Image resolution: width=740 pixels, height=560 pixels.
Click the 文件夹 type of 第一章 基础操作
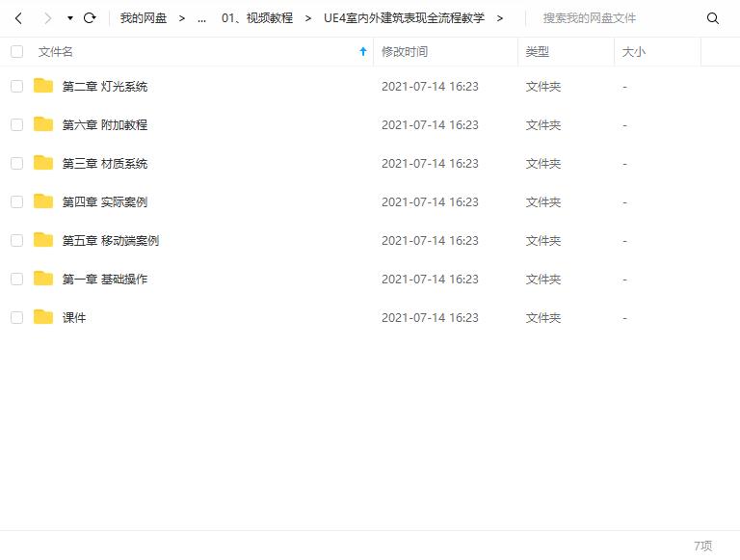(x=543, y=280)
